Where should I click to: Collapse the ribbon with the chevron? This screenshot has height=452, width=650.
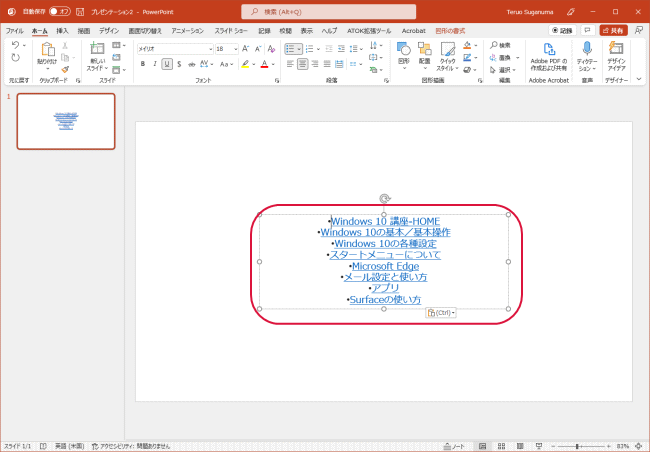tap(638, 79)
